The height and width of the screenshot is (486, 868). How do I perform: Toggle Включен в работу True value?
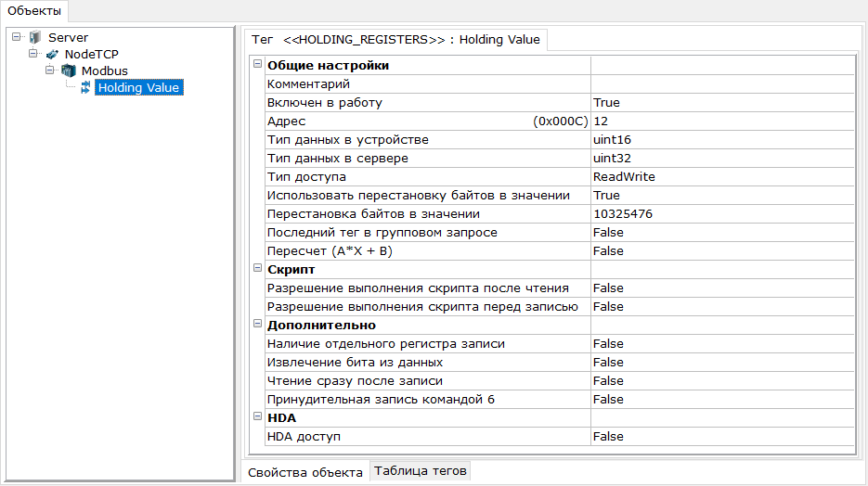[x=722, y=103]
